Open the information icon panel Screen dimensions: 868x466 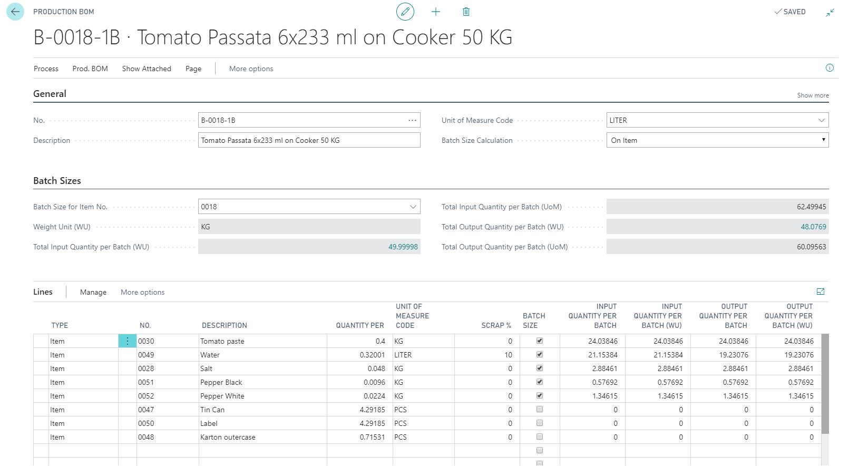[830, 68]
